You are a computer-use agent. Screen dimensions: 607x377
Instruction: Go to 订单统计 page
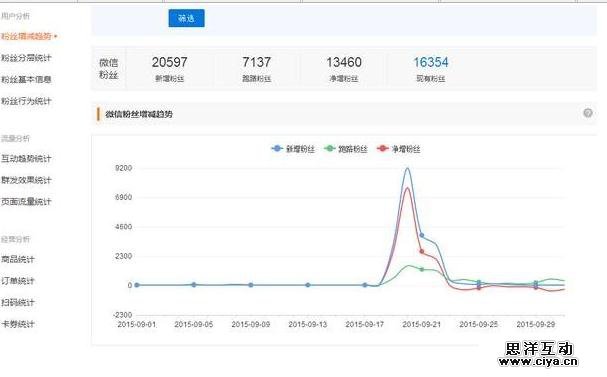tap(18, 281)
